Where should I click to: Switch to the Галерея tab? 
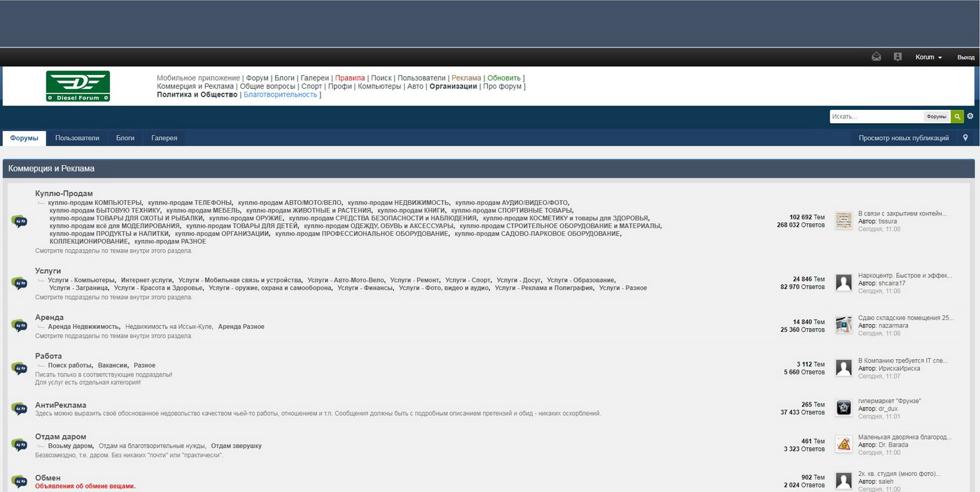click(x=164, y=138)
